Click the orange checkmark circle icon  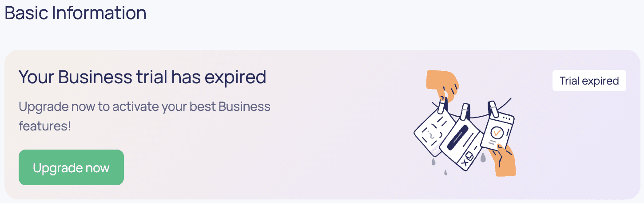coord(497,132)
